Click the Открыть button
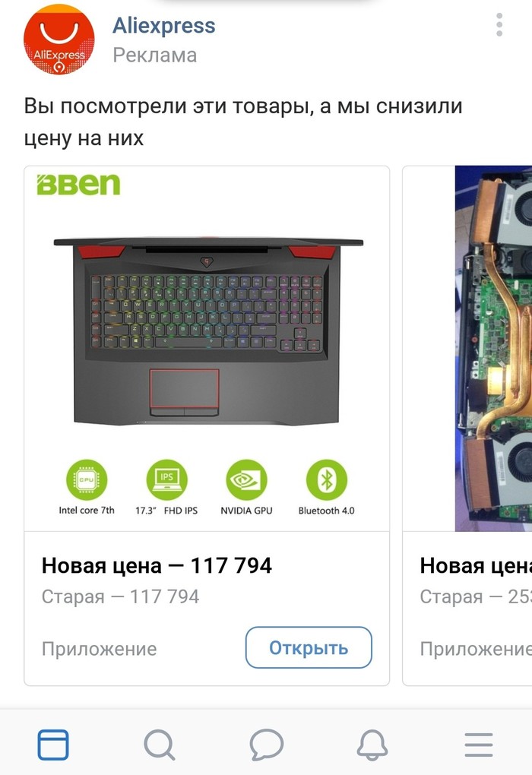Viewport: 532px width, 775px height. tap(309, 647)
